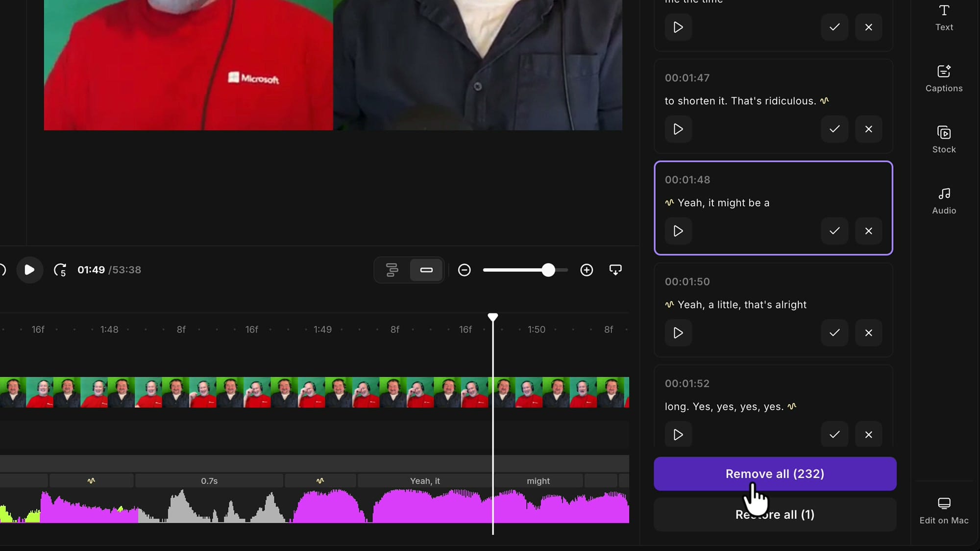
Task: Click the fit timeline to screen icon
Action: (x=615, y=270)
